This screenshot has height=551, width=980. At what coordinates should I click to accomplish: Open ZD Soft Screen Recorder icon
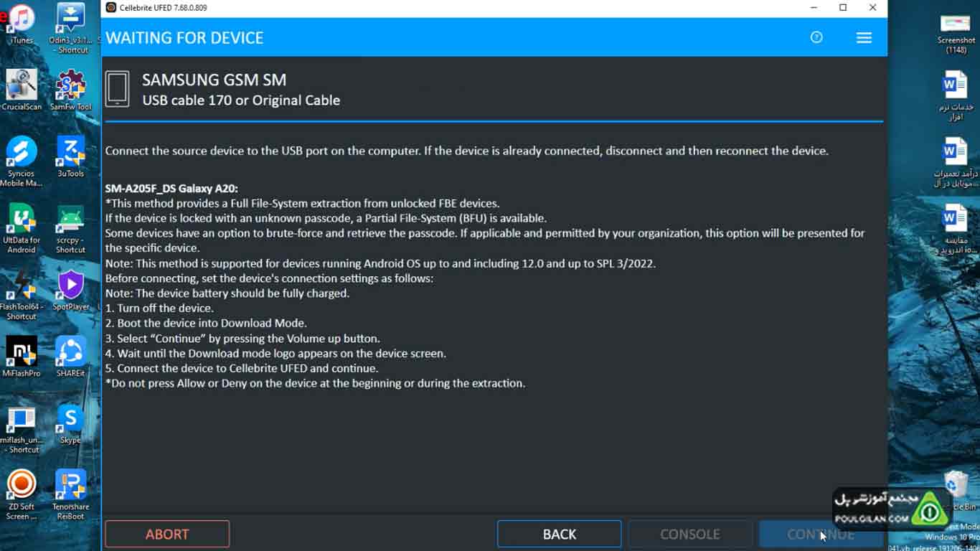[22, 495]
